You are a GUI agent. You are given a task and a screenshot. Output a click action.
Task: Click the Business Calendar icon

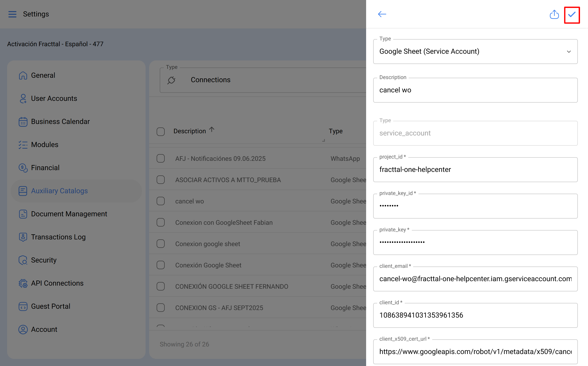click(23, 121)
